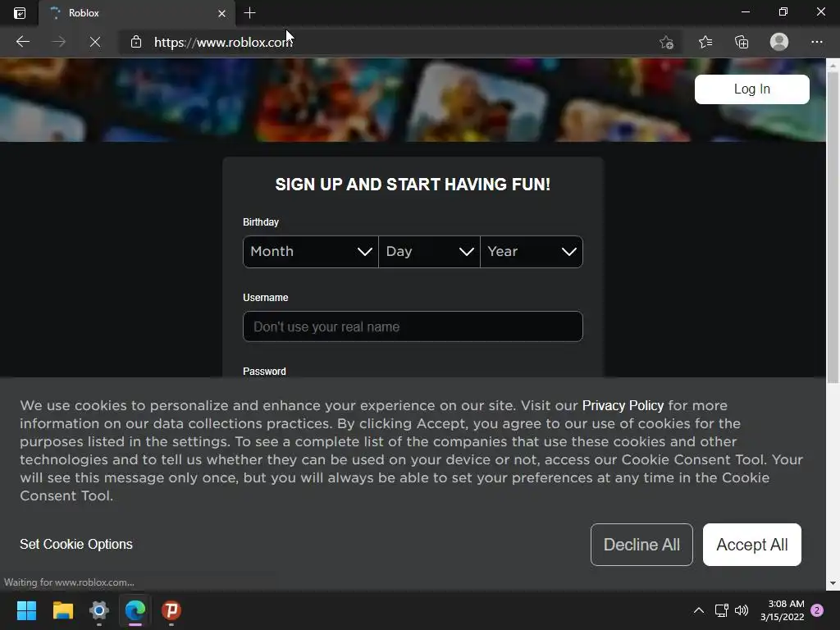
Task: Open the Windows Start menu
Action: click(26, 610)
